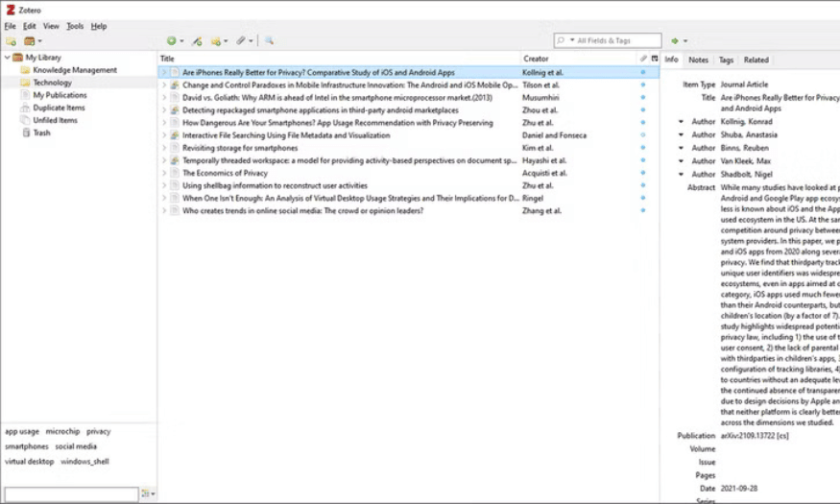Image resolution: width=840 pixels, height=504 pixels.
Task: Expand the Are iPhones Really Better row
Action: (164, 72)
